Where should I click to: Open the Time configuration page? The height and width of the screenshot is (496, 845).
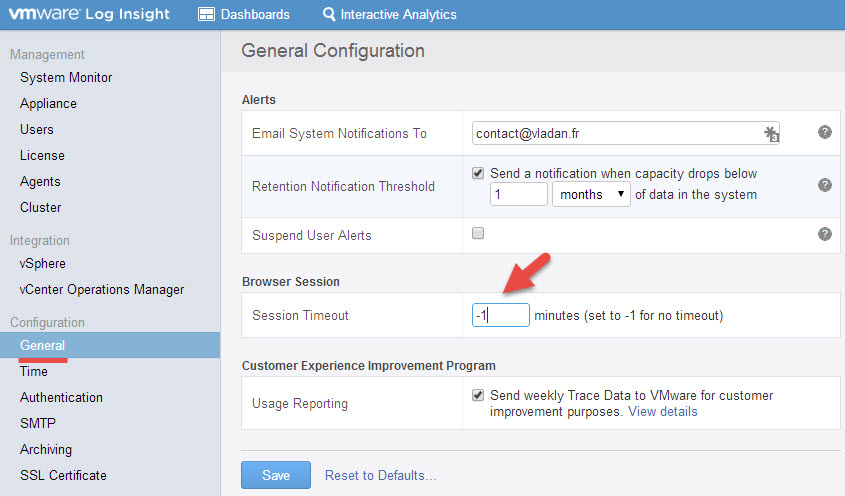click(34, 371)
